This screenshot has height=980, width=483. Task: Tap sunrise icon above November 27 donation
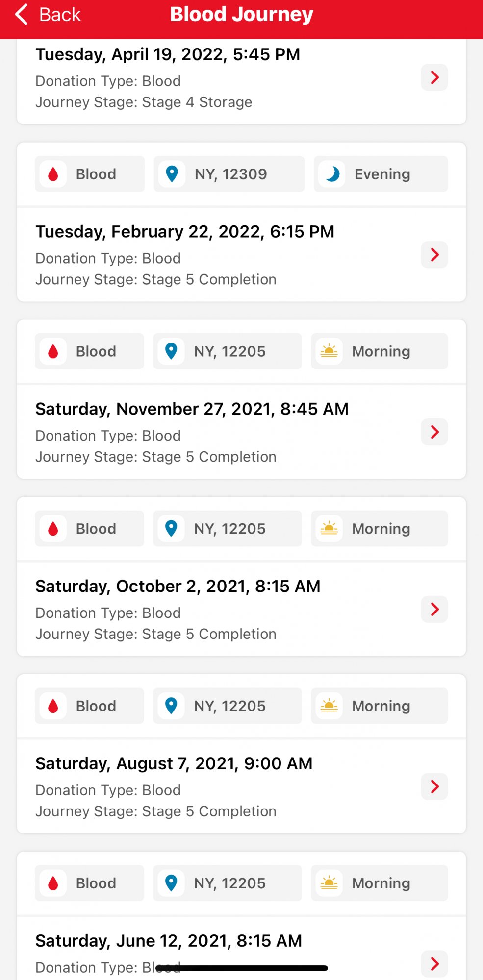(329, 351)
